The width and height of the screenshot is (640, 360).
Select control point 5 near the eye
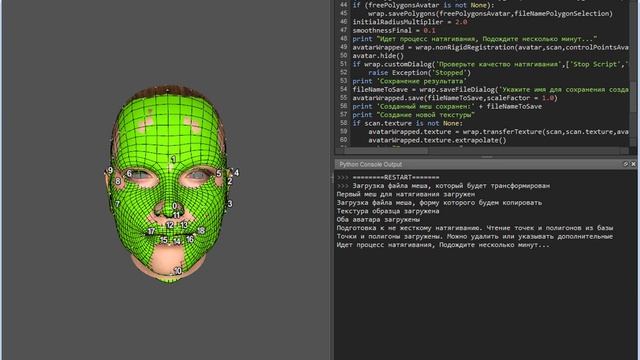tap(219, 173)
